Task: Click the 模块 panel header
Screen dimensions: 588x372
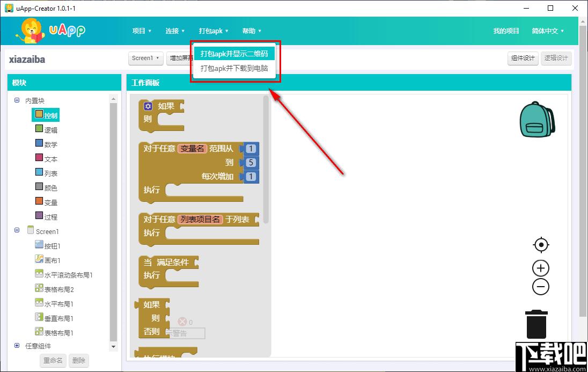Action: click(64, 83)
